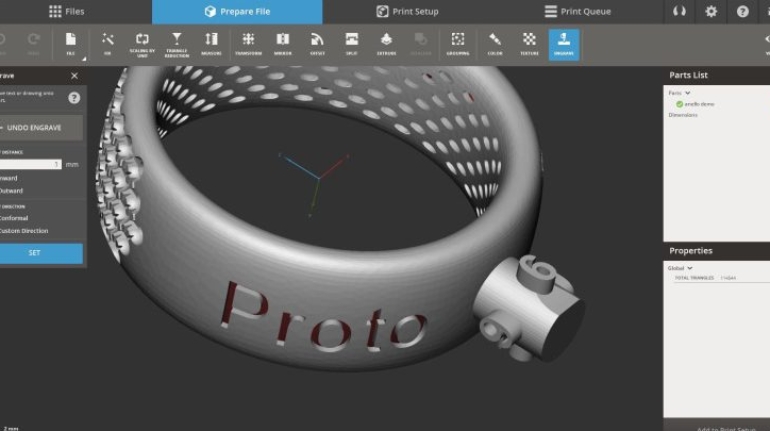Open help question mark in header
Viewport: 770px width, 431px height.
coord(742,11)
